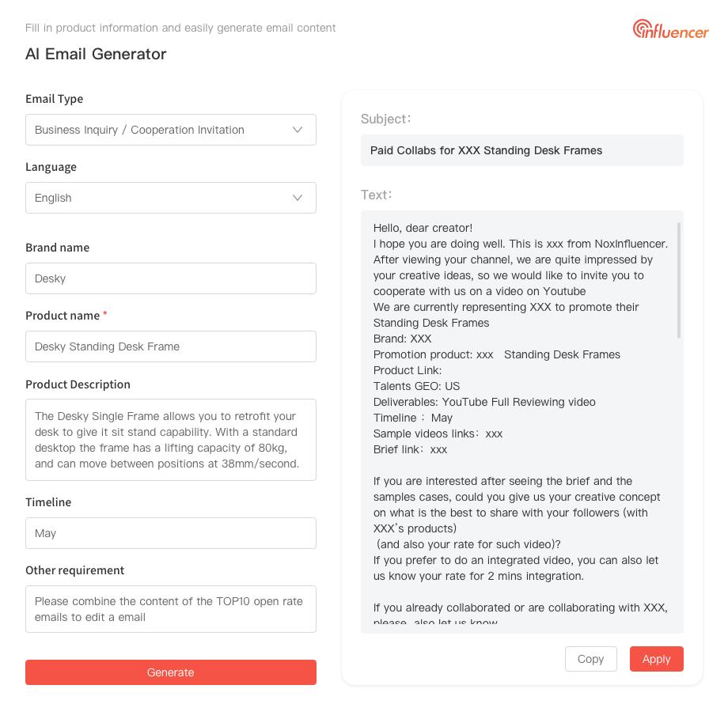The height and width of the screenshot is (723, 728).
Task: Click the Subject line field
Action: [x=522, y=150]
